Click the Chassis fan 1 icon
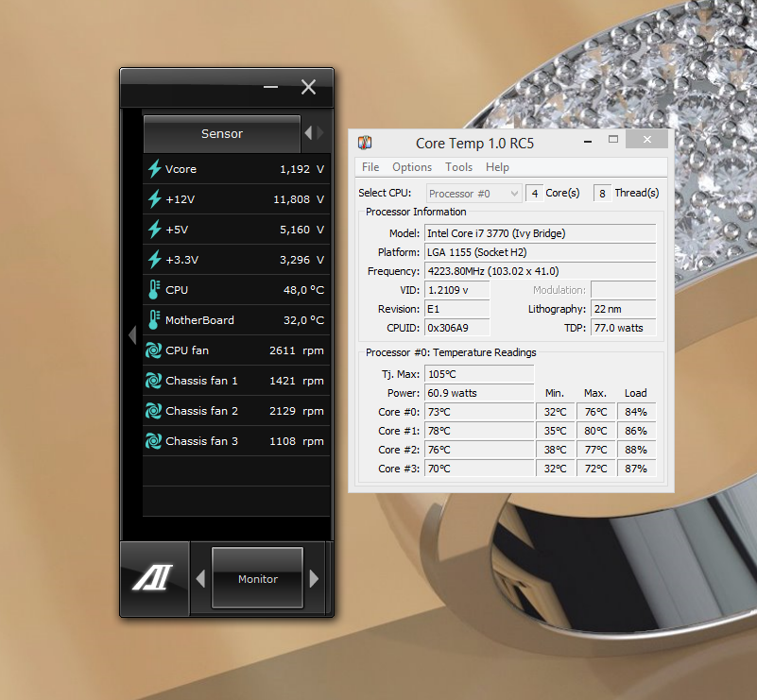The height and width of the screenshot is (700, 757). 153,381
